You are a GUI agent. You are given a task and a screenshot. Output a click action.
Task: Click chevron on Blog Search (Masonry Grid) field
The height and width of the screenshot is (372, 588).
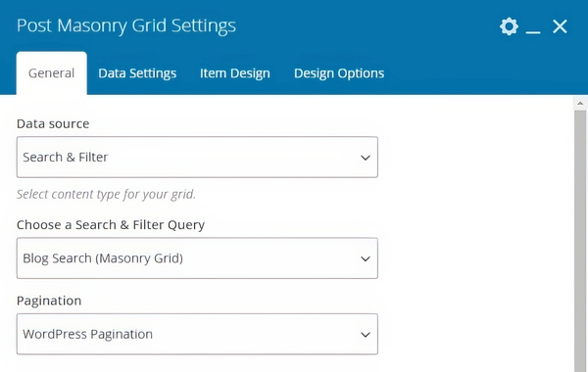tap(366, 258)
